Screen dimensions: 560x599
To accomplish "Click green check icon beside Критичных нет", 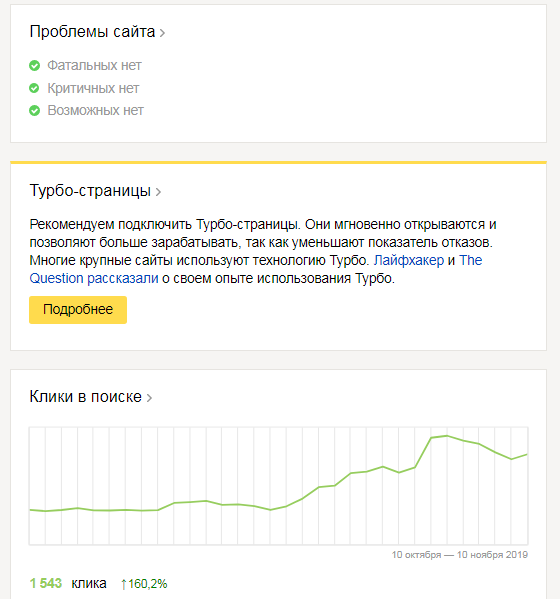I will coord(34,88).
